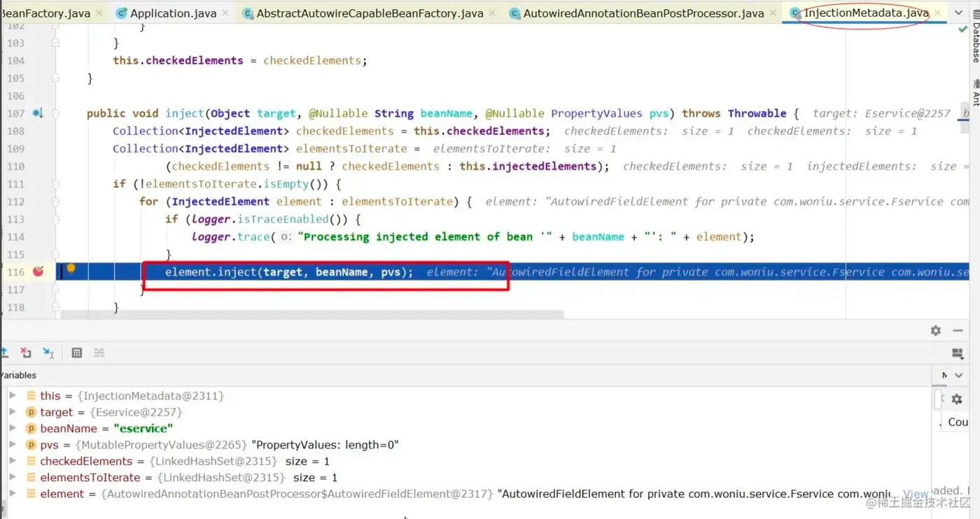Viewport: 980px width, 519px height.
Task: Select the pvs MutablePropertyValues row
Action: (465, 444)
